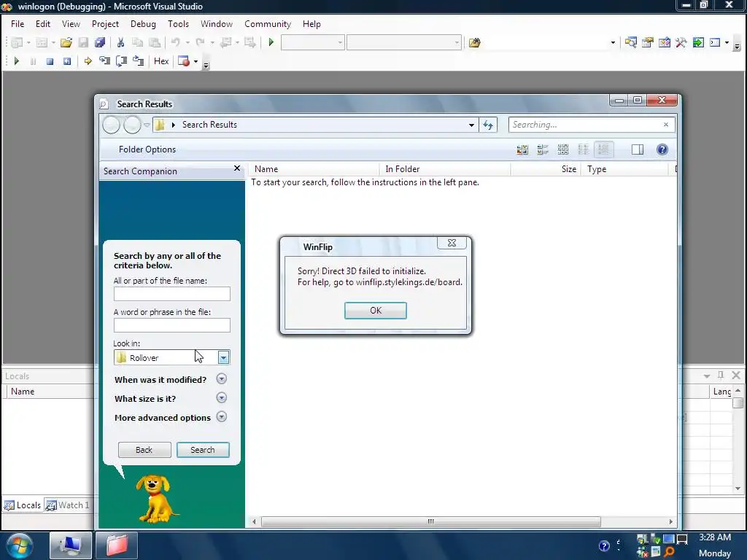Click the word or phrase in file field

[x=172, y=325]
